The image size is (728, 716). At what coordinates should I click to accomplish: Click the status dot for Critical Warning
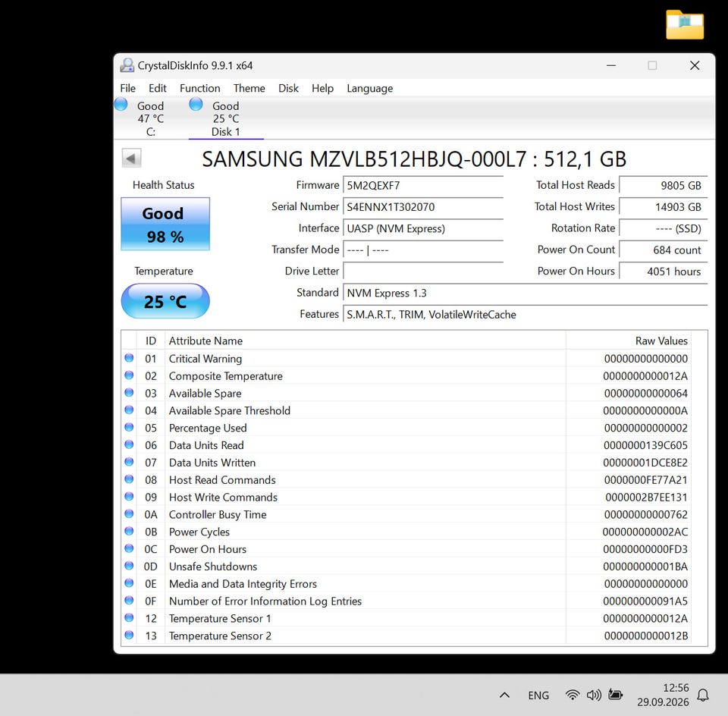tap(129, 358)
